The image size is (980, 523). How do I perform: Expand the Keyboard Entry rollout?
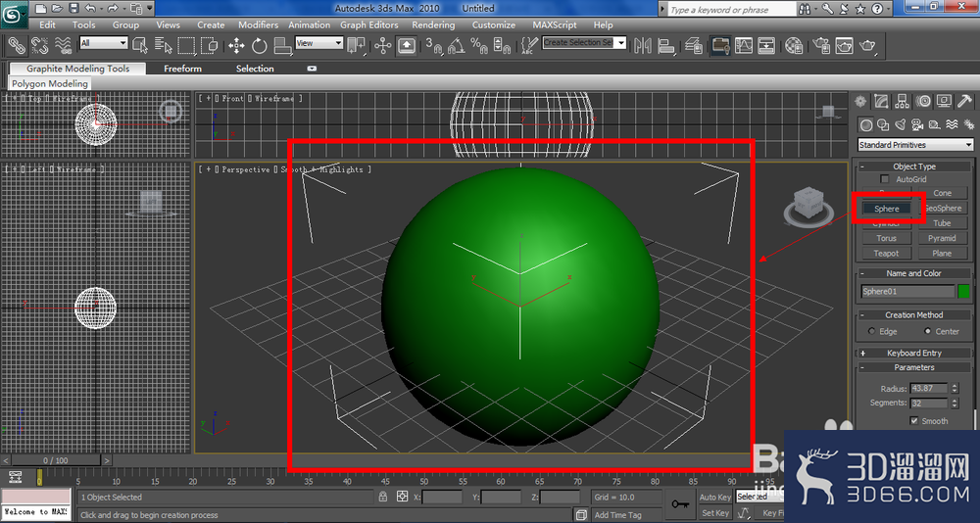click(x=913, y=353)
